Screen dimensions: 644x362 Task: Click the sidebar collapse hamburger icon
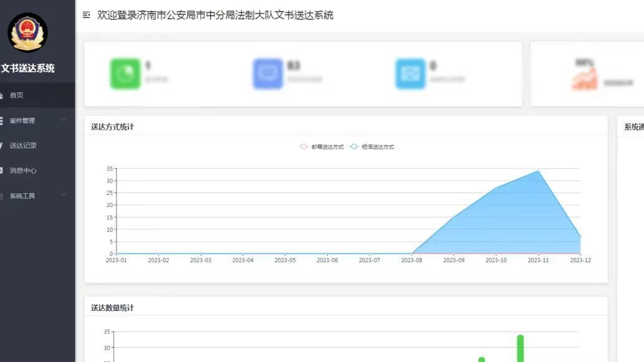coord(86,15)
